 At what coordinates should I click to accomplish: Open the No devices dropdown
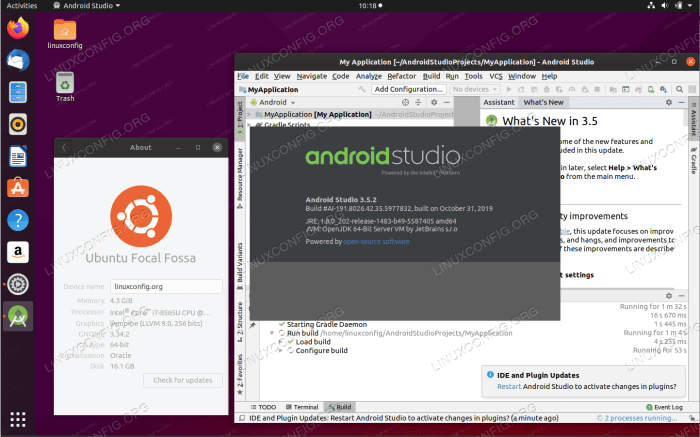[x=475, y=89]
